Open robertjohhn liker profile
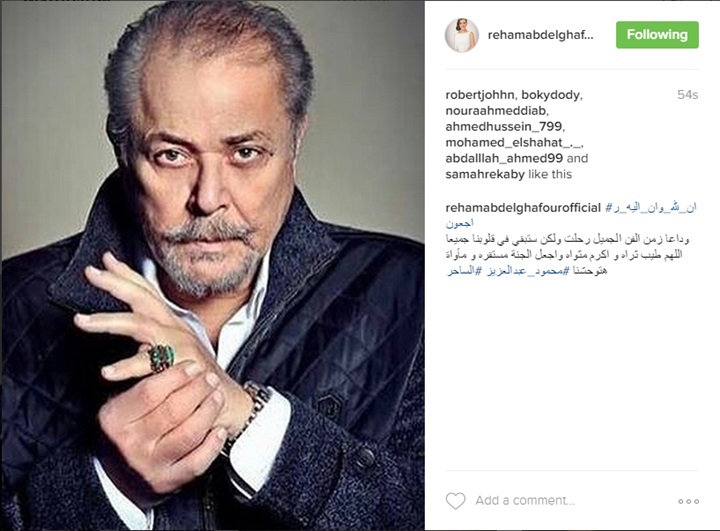 point(480,95)
